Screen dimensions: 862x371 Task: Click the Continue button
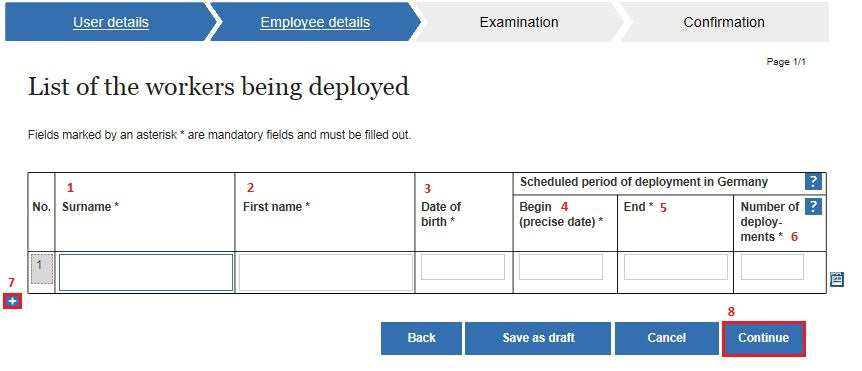click(x=763, y=338)
